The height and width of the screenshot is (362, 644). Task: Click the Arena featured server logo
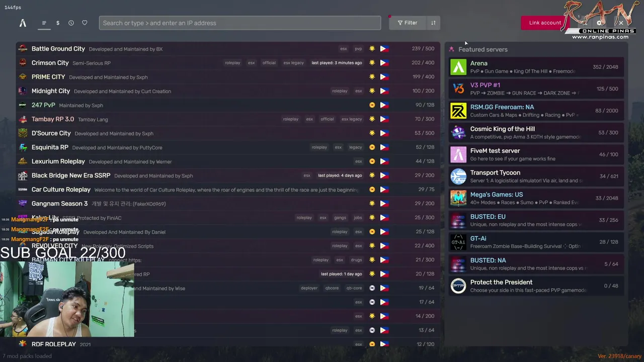[458, 67]
